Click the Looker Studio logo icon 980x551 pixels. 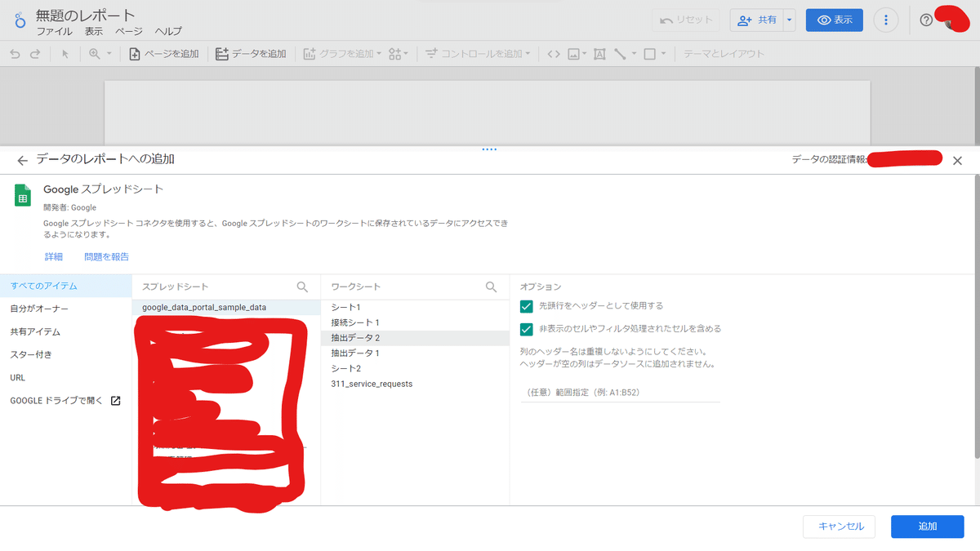19,20
